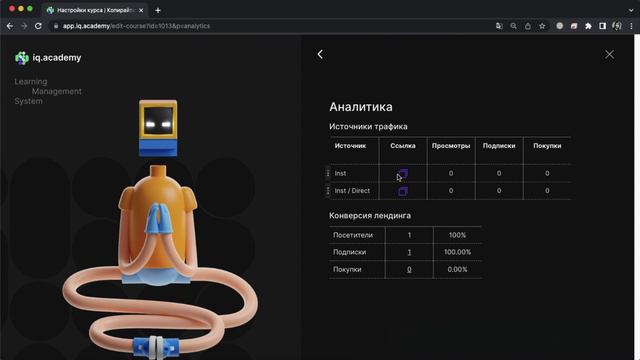The width and height of the screenshot is (640, 360).
Task: Click the Источник column header
Action: pos(350,146)
